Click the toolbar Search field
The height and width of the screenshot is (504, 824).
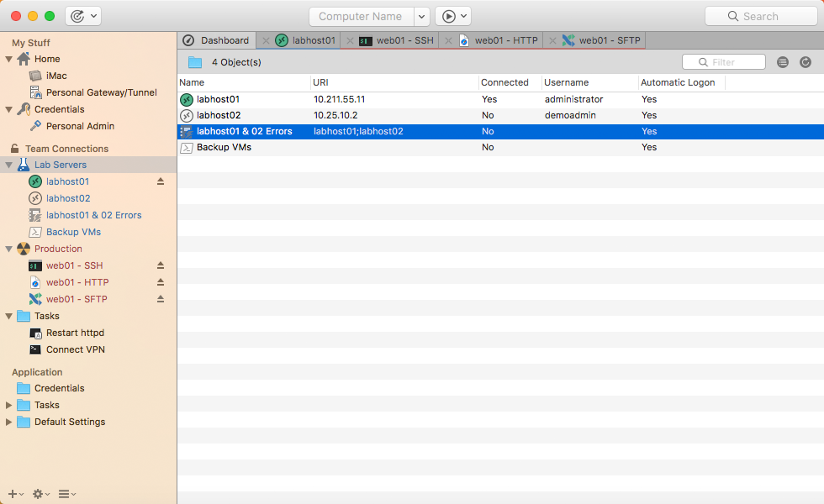coord(760,16)
